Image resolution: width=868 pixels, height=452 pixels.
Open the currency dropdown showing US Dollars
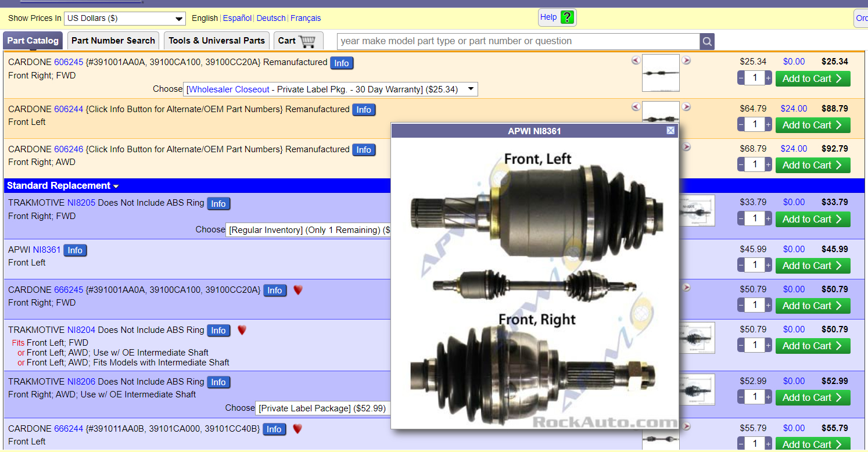pos(125,19)
